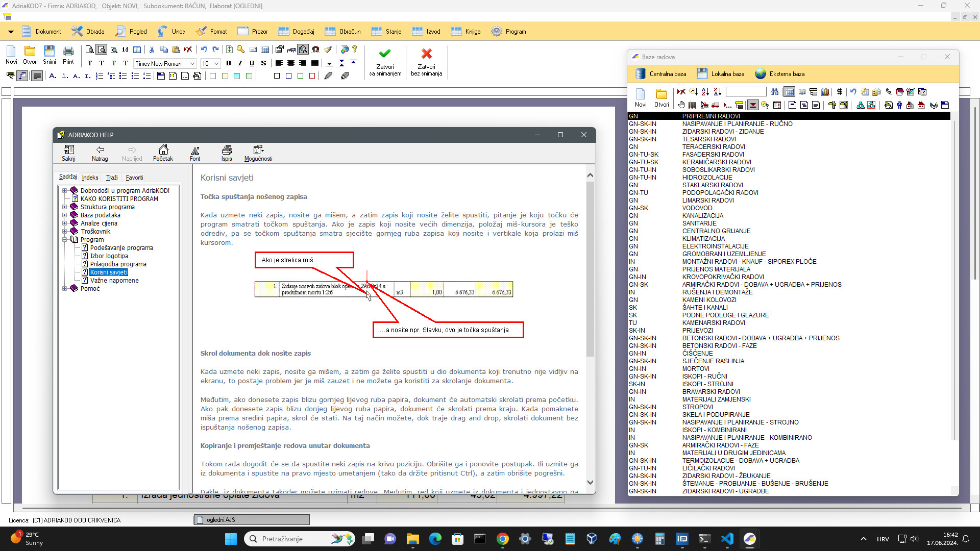Switch to the Indeks tab in Help
The height and width of the screenshot is (551, 980).
coord(90,178)
